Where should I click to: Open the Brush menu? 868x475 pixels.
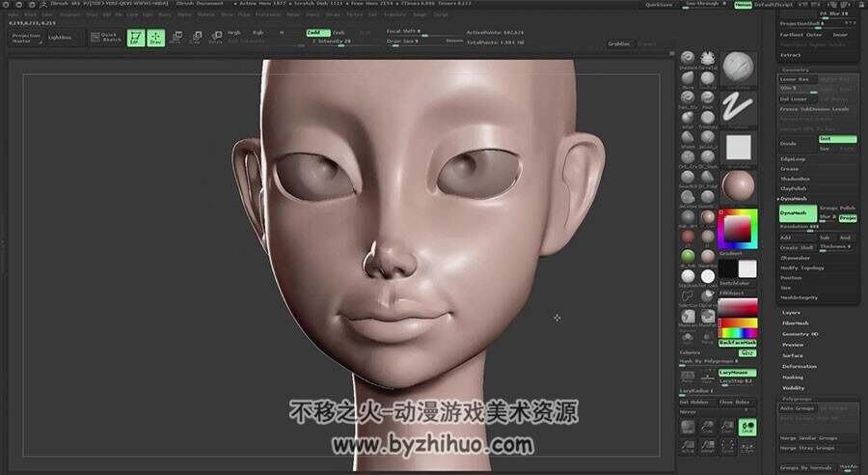[x=30, y=14]
